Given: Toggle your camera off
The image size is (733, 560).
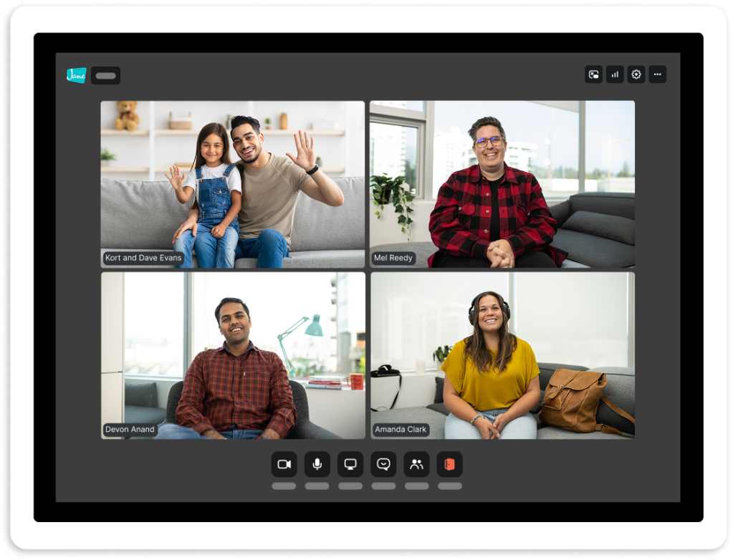Looking at the screenshot, I should click(284, 464).
